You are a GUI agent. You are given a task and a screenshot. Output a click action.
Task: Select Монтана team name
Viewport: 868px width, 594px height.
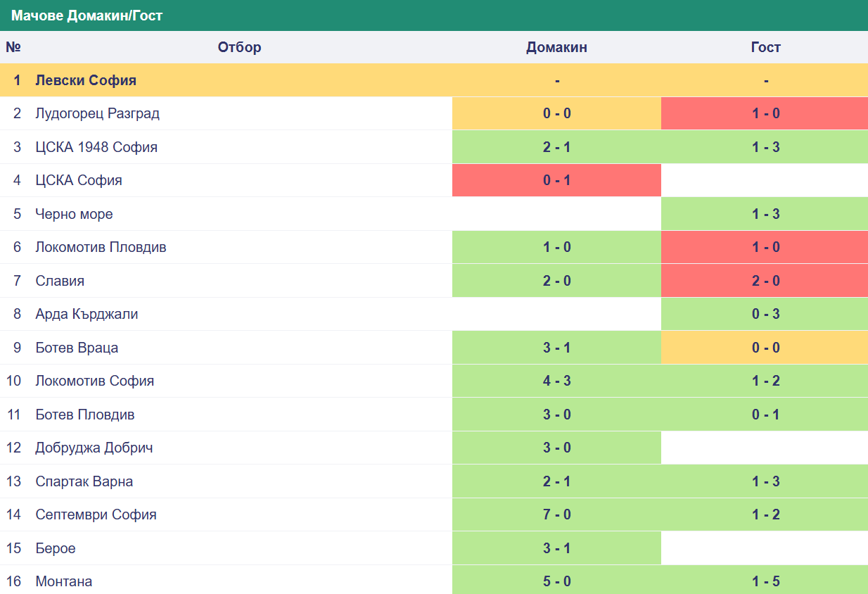click(x=63, y=581)
